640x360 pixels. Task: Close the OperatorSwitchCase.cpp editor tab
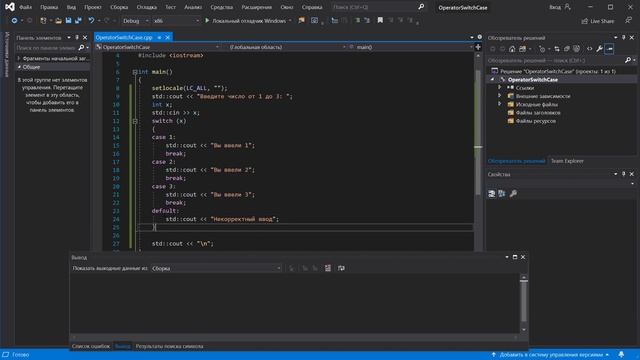(167, 38)
